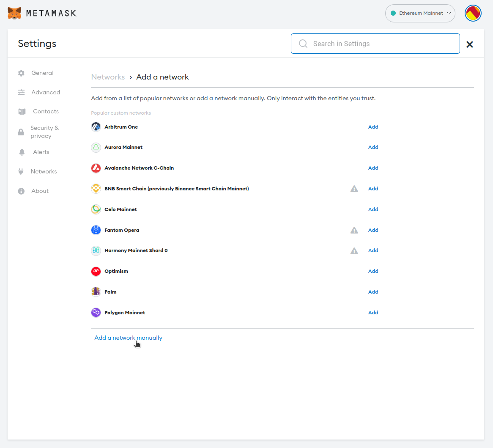
Task: Select the Alerts settings section
Action: point(41,152)
